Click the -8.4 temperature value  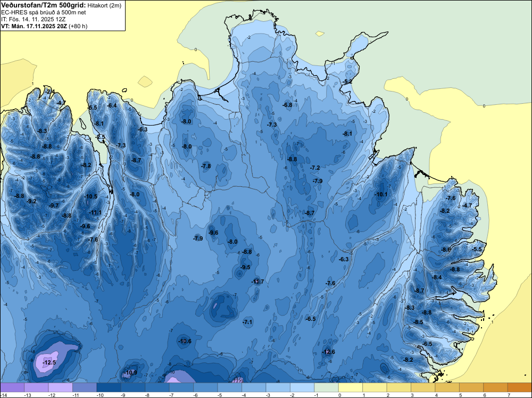(437, 278)
